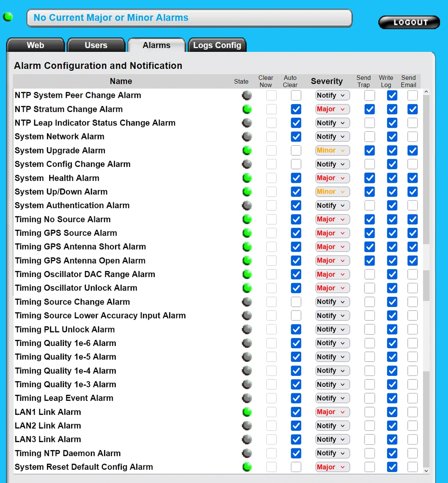The width and height of the screenshot is (448, 483).
Task: Click the Timing GPS Source Alarm state indicator
Action: click(247, 233)
